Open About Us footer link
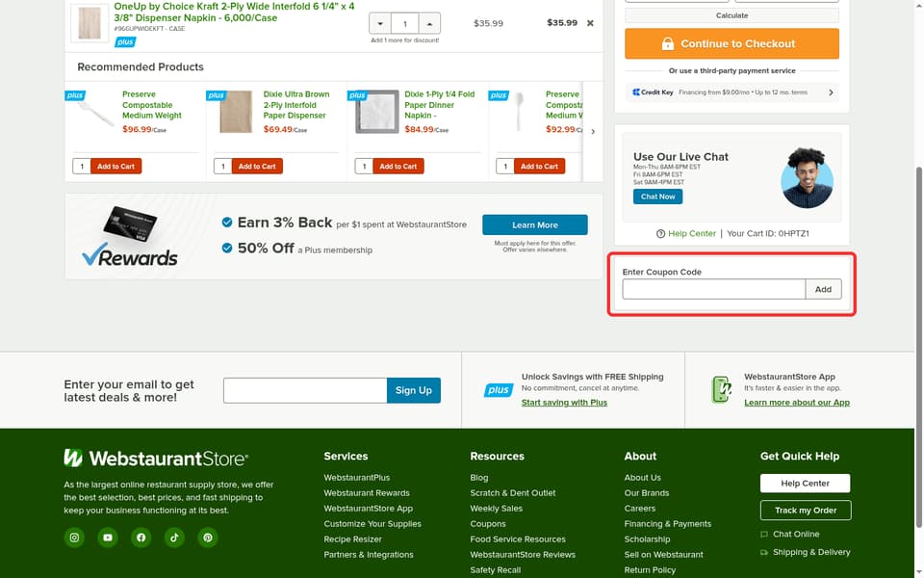The image size is (924, 578). (x=642, y=478)
